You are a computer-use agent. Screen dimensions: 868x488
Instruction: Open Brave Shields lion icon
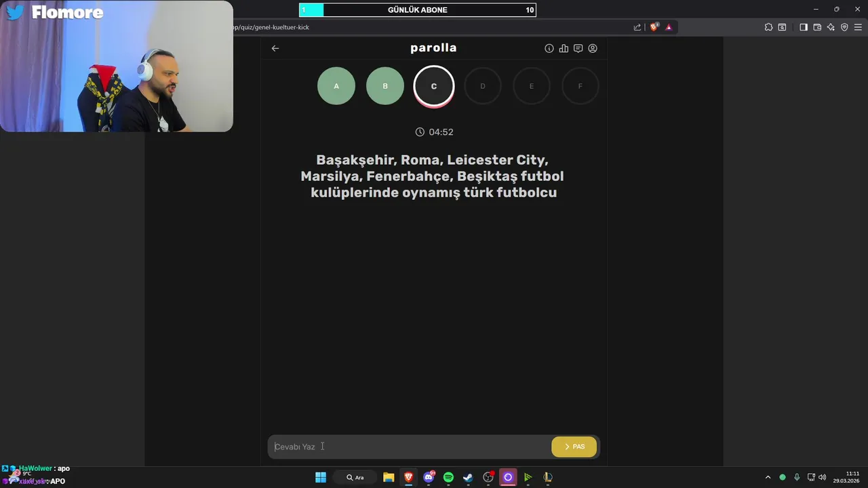coord(654,27)
